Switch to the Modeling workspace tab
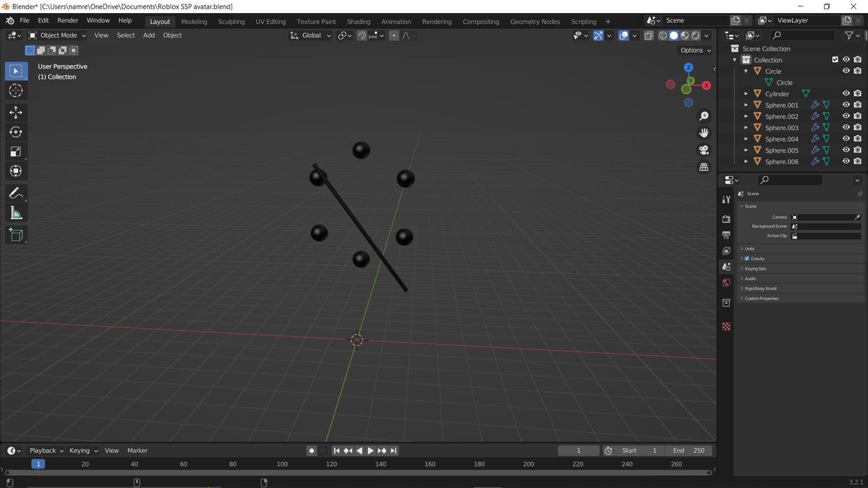The width and height of the screenshot is (868, 488). pos(194,22)
